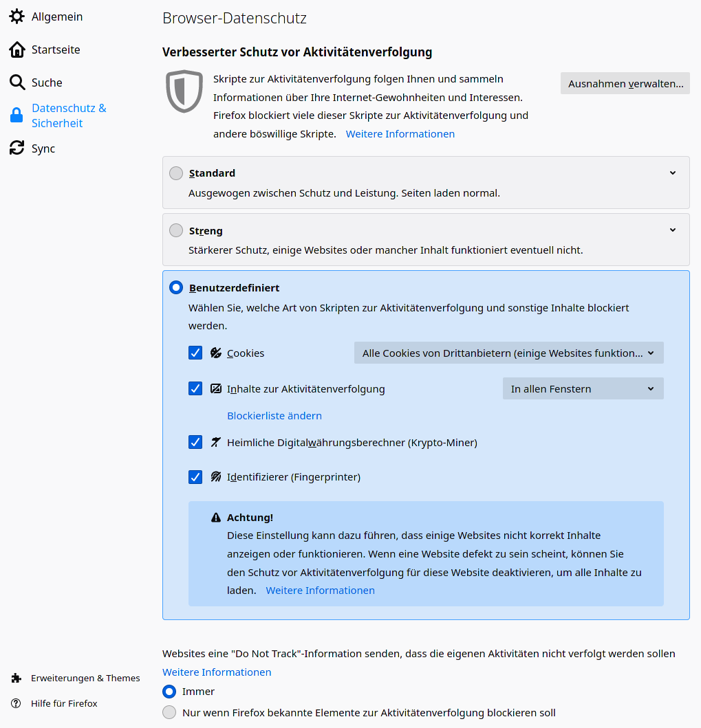Open the "In allen Fenstern" dropdown
The width and height of the screenshot is (701, 728).
point(583,389)
